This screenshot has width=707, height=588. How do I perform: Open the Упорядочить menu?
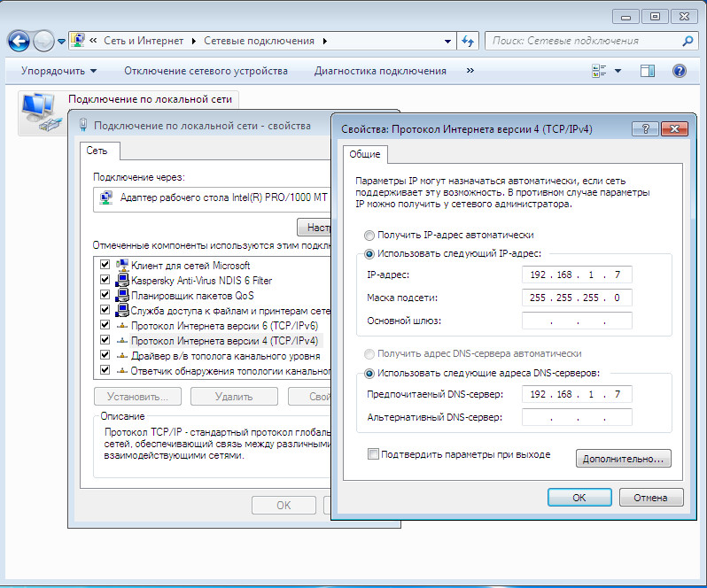pyautogui.click(x=58, y=71)
